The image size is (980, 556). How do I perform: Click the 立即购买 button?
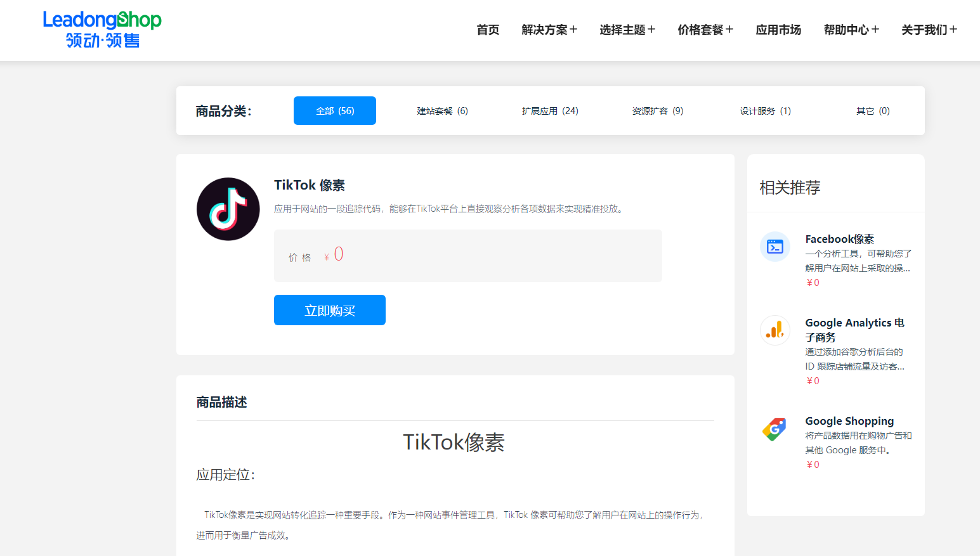330,310
